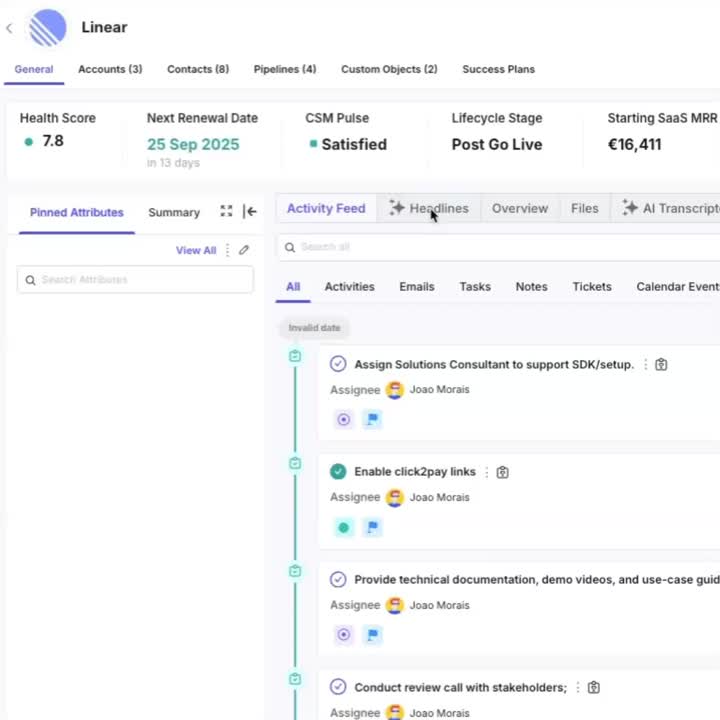Mark Provide technical documentation task as complete

point(338,579)
